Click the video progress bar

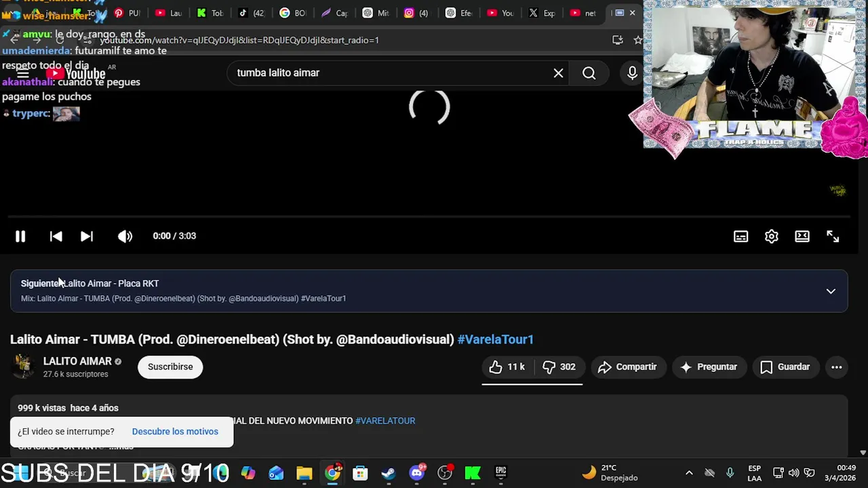(x=429, y=217)
